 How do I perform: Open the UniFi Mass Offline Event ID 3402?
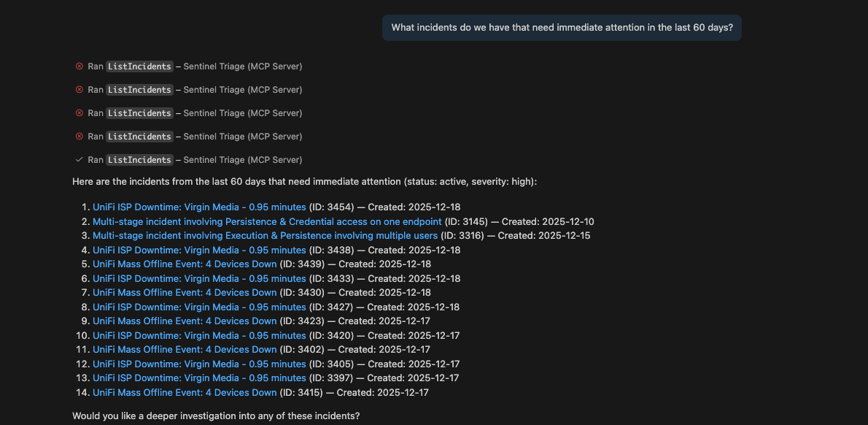pos(185,350)
